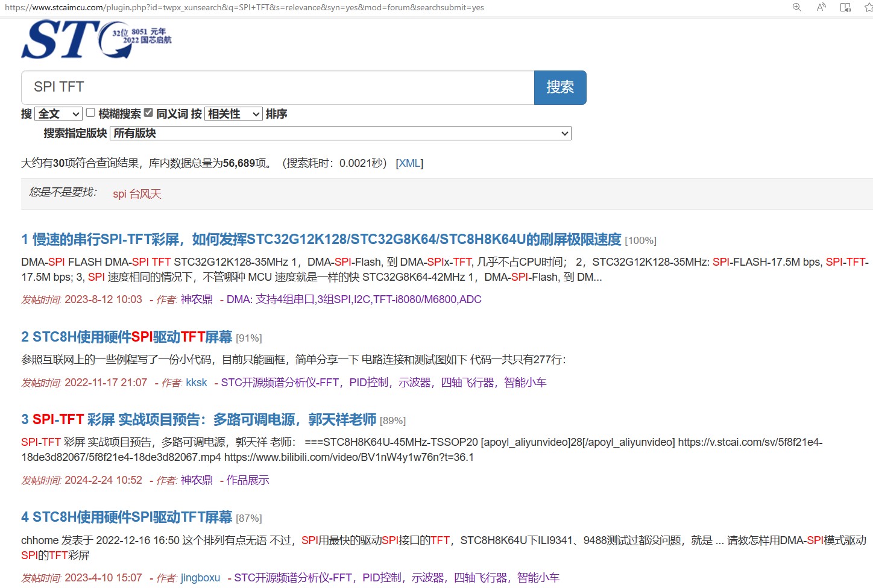This screenshot has width=873, height=588.
Task: Click the post time 2024-2-24 10:52
Action: (103, 480)
